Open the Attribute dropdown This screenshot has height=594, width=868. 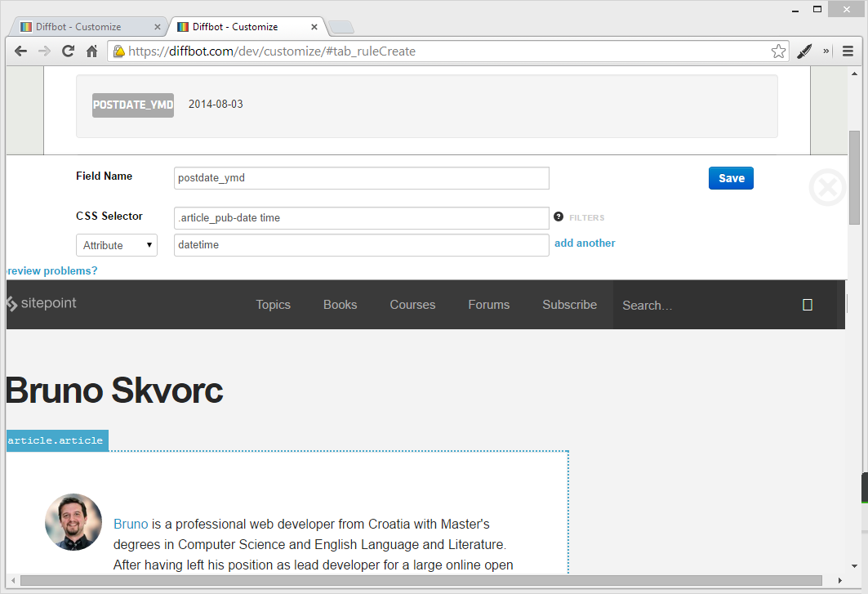pos(116,244)
